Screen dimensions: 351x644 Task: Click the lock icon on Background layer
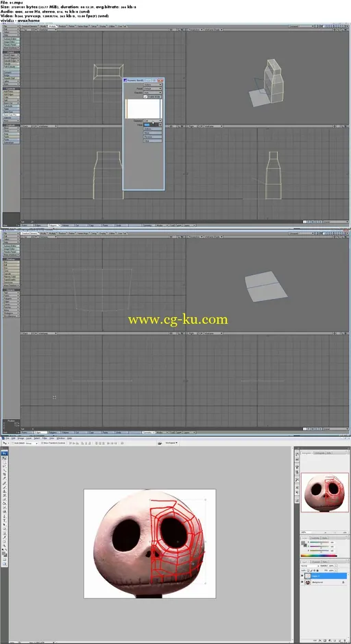(x=343, y=582)
